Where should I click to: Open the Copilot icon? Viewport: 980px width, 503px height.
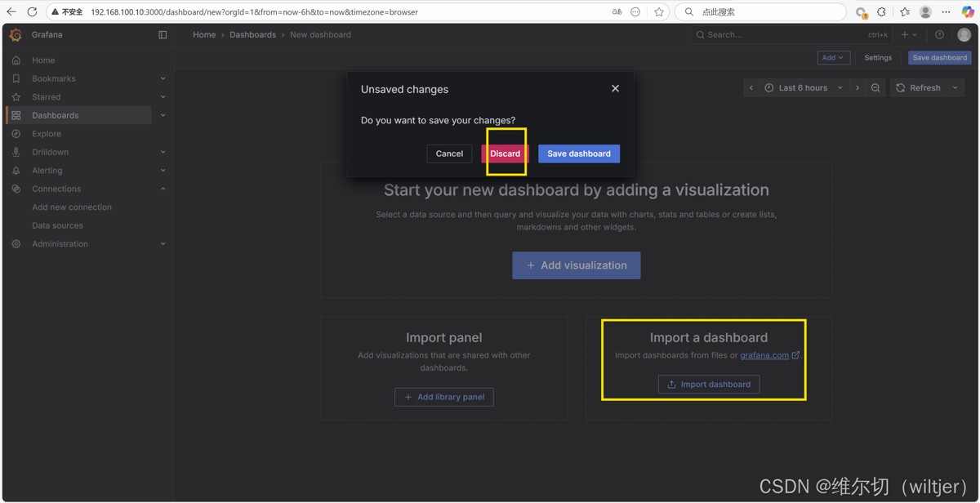tap(968, 12)
